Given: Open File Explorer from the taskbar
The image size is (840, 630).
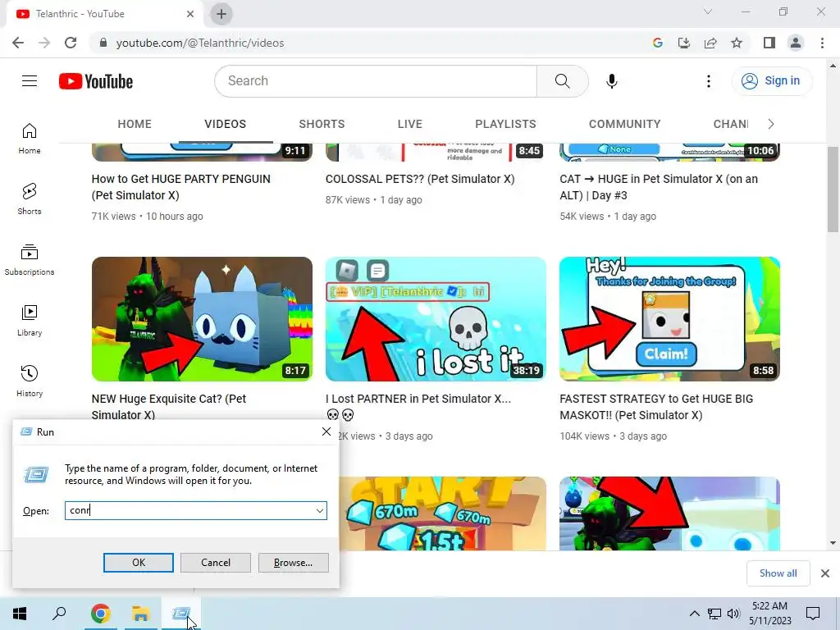Looking at the screenshot, I should pyautogui.click(x=140, y=614).
